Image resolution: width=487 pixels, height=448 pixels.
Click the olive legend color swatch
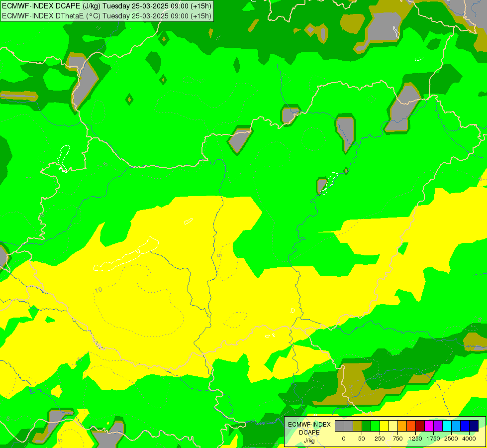coord(357,426)
